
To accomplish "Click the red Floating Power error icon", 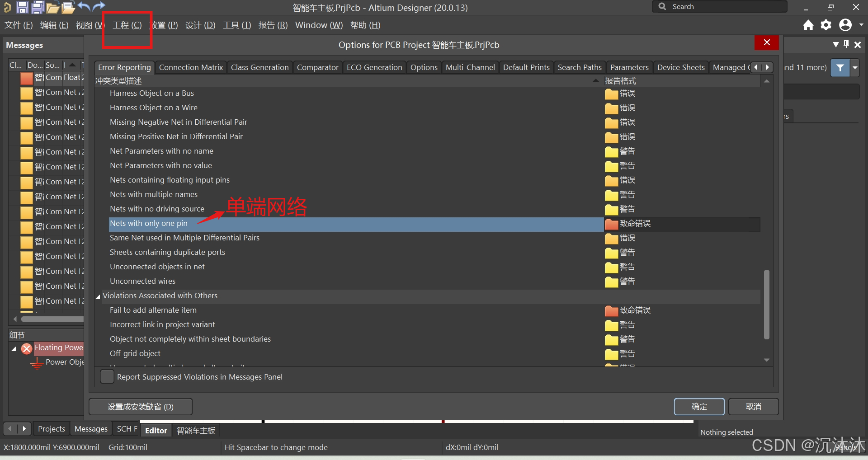I will click(27, 348).
